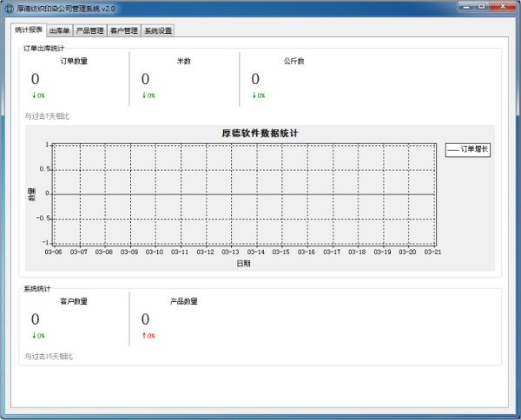The image size is (521, 420).
Task: Click the 产品数量 value zero
Action: click(x=145, y=318)
